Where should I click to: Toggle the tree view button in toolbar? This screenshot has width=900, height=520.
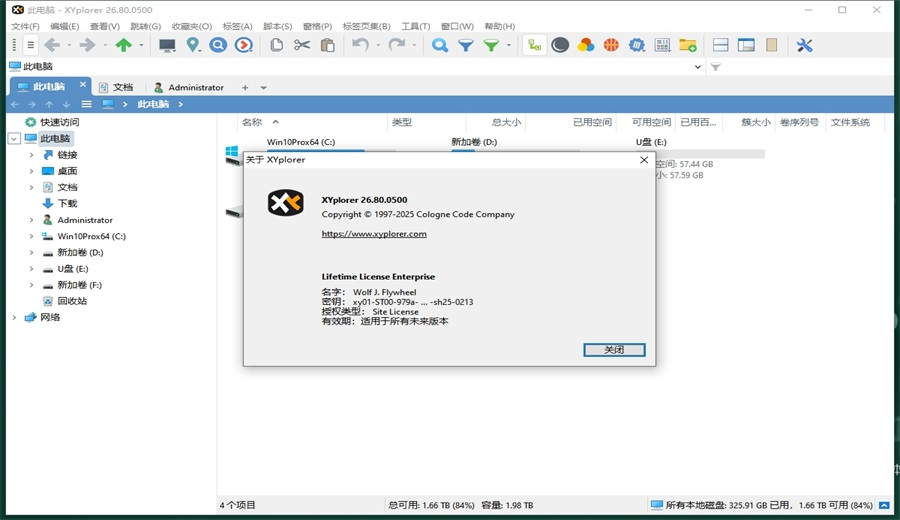click(x=534, y=45)
